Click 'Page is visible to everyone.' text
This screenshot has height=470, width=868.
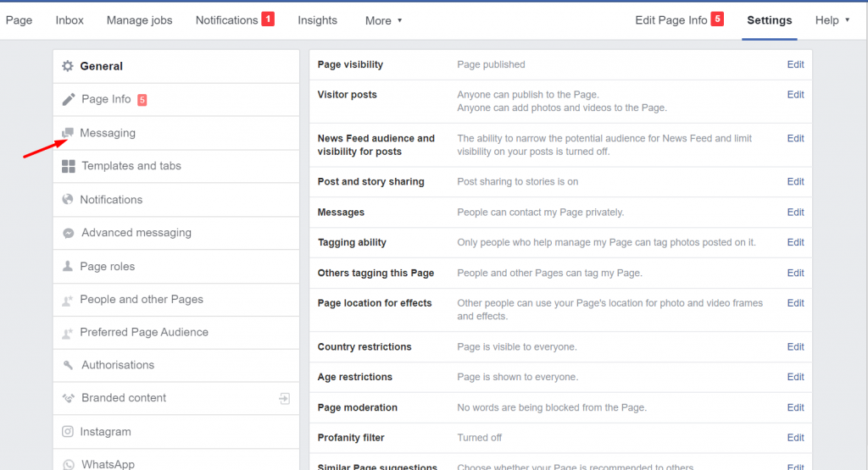517,346
